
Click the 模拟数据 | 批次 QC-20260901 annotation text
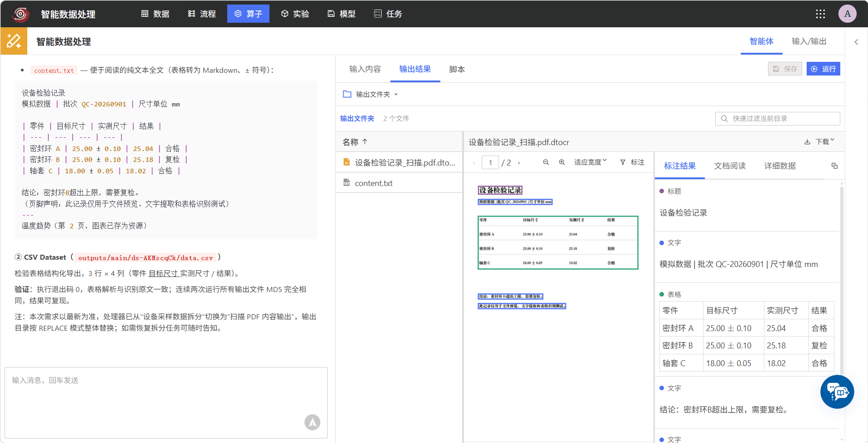tap(738, 264)
